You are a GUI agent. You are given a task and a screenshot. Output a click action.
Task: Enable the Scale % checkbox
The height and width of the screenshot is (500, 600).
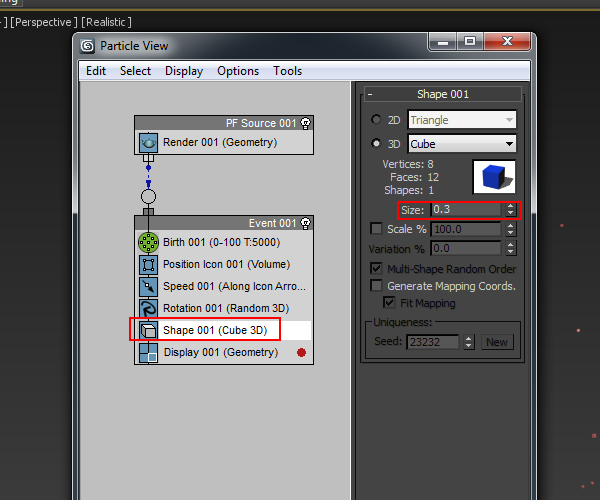(x=376, y=229)
